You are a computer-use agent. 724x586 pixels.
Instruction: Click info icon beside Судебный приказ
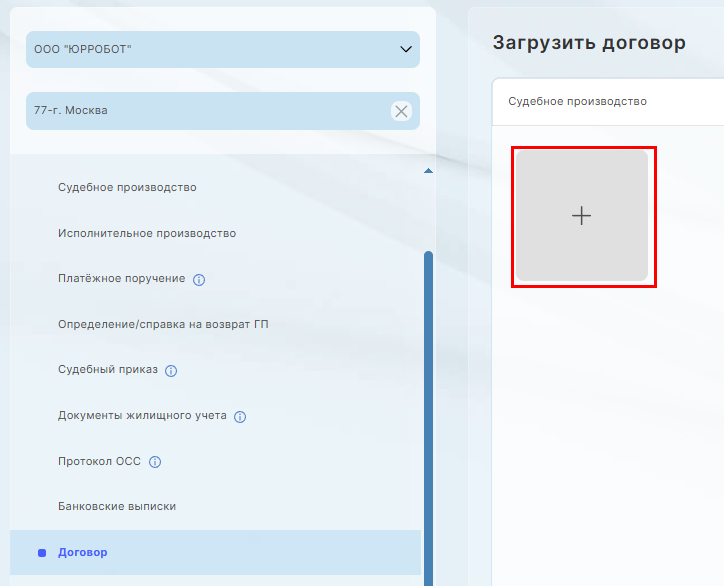pos(171,370)
